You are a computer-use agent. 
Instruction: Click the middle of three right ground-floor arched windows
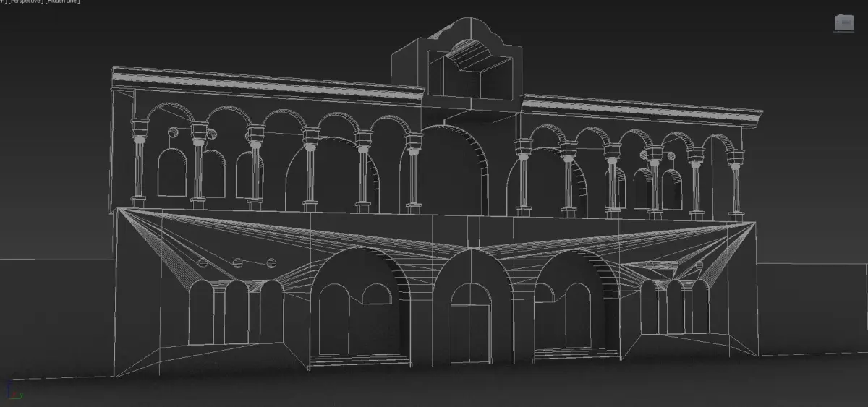pyautogui.click(x=676, y=307)
